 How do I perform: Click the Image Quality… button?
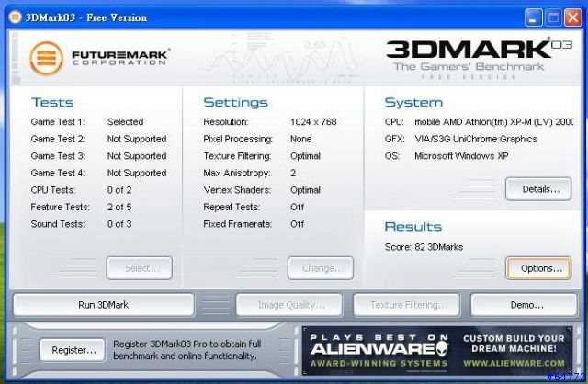coord(289,305)
